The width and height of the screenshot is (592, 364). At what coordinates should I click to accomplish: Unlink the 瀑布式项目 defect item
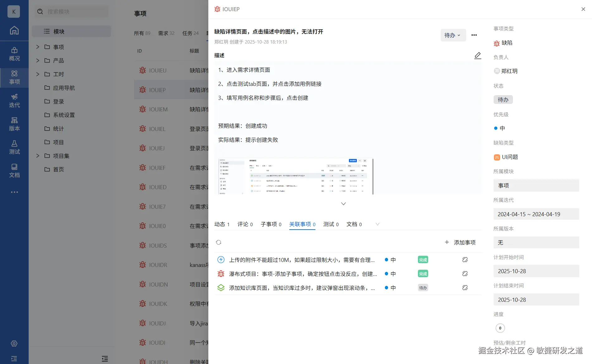coord(465,274)
